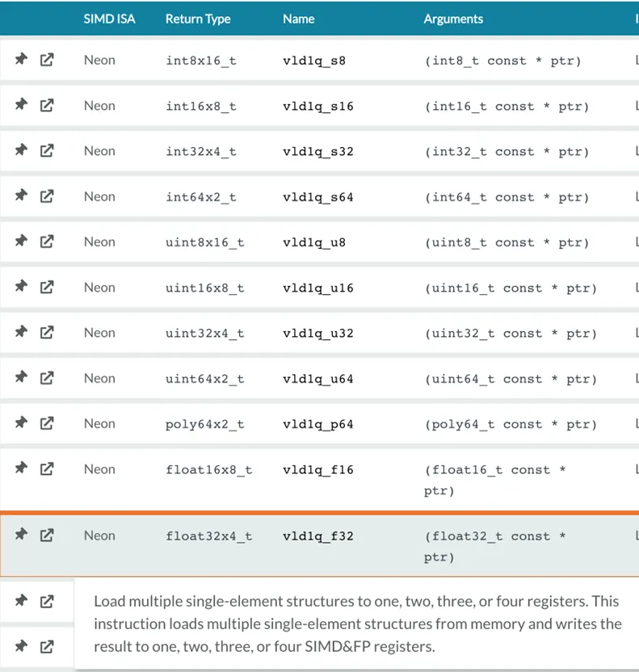Image resolution: width=639 pixels, height=672 pixels.
Task: Toggle pin on the vld1q_p64 row
Action: pos(21,423)
